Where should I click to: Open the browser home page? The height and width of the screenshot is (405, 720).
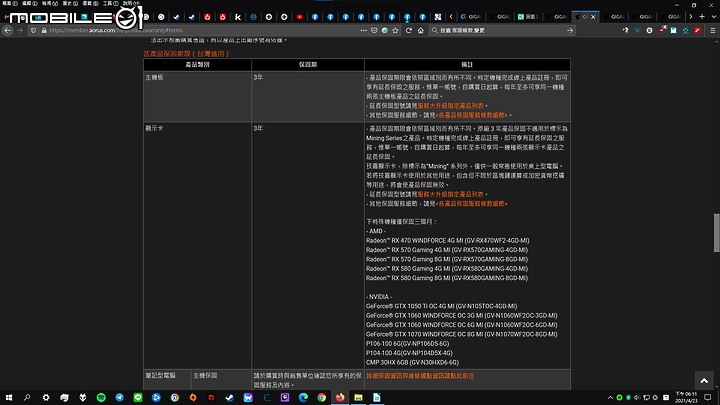coord(421,30)
